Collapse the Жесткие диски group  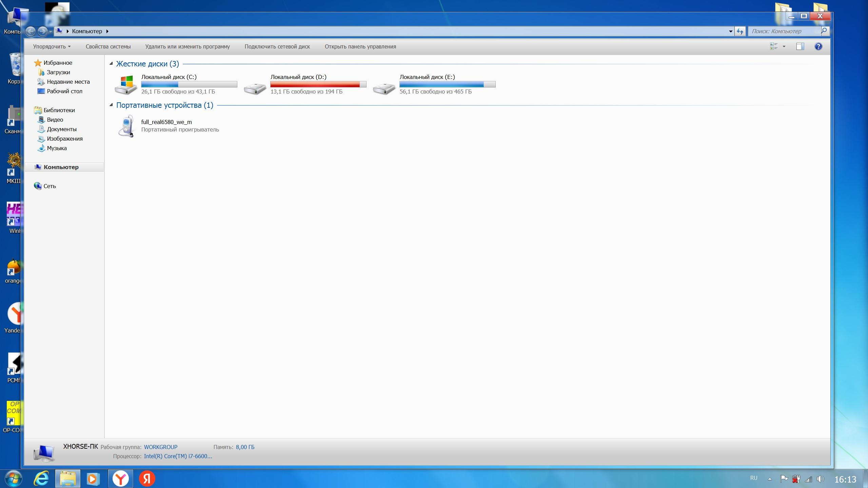click(111, 64)
